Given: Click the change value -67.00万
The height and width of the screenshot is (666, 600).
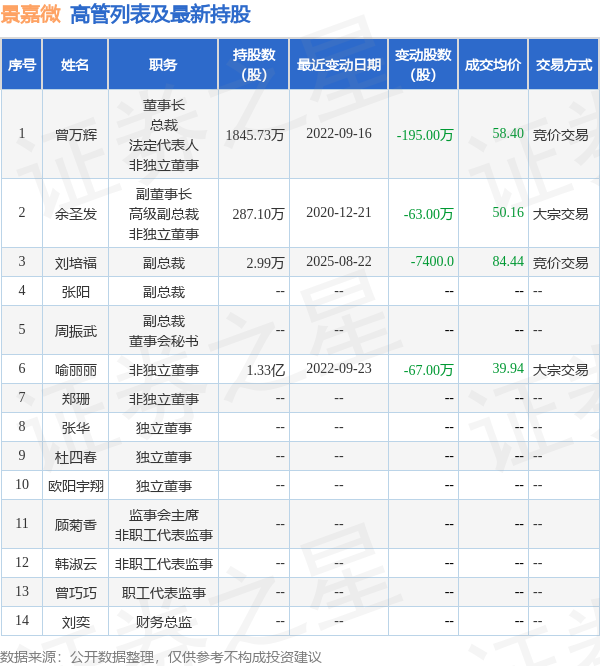Looking at the screenshot, I should (x=428, y=370).
